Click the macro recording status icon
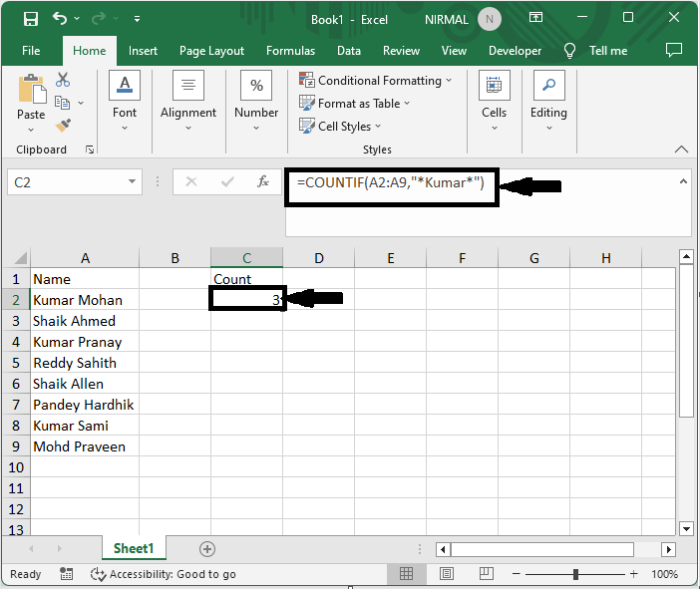The height and width of the screenshot is (589, 700). [67, 574]
